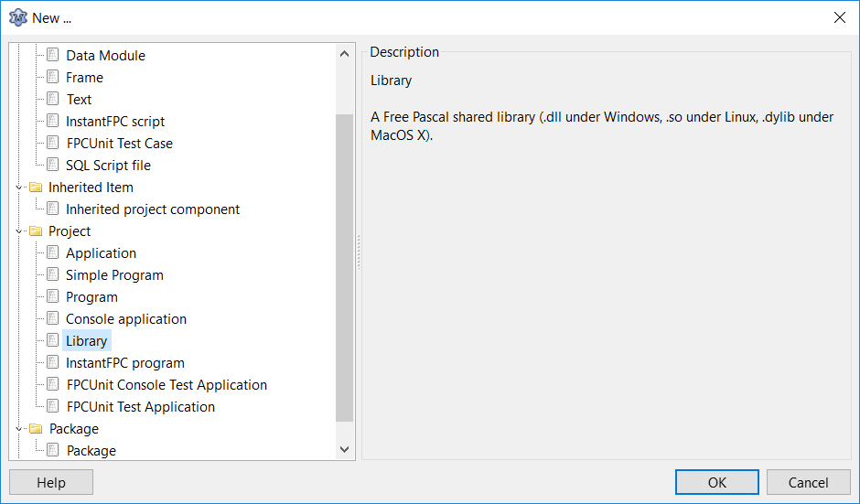Collapse the Package category node
The image size is (860, 504).
tap(18, 429)
